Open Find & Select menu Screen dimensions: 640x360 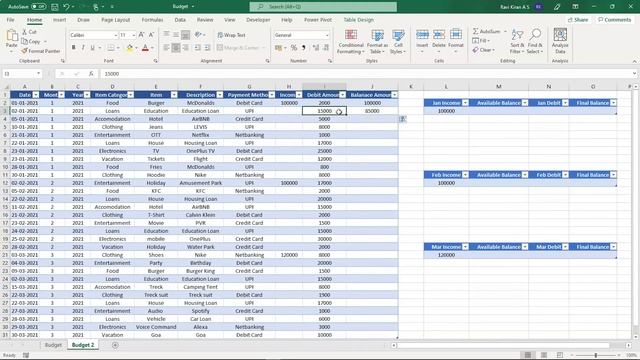click(535, 42)
